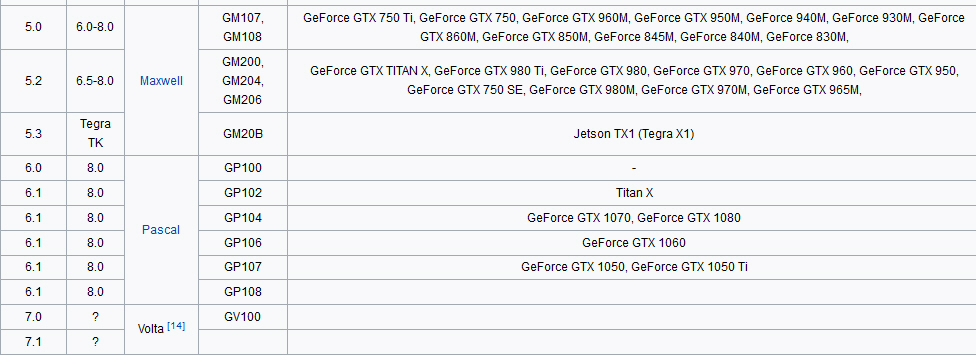
Task: Open the Maxwell architecture link
Action: coord(161,81)
